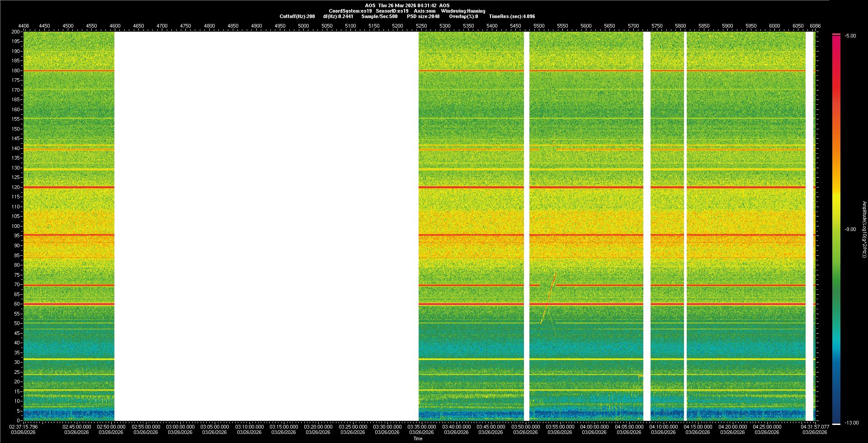868x443 pixels.
Task: Select the 03:35:00.000 time axis tick
Action: click(422, 427)
